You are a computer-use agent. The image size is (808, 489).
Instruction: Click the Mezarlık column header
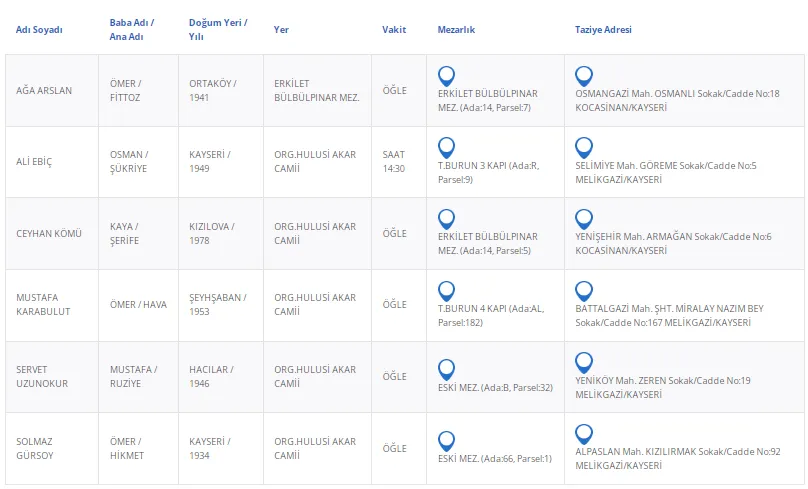[x=456, y=30]
